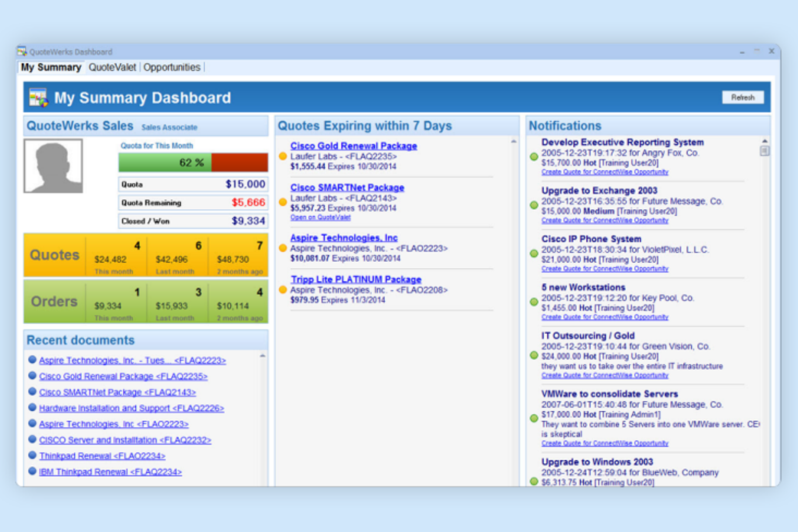Screen dimensions: 798x532
Task: Create ConnectWise quote for 5 new Workstations
Action: (605, 317)
